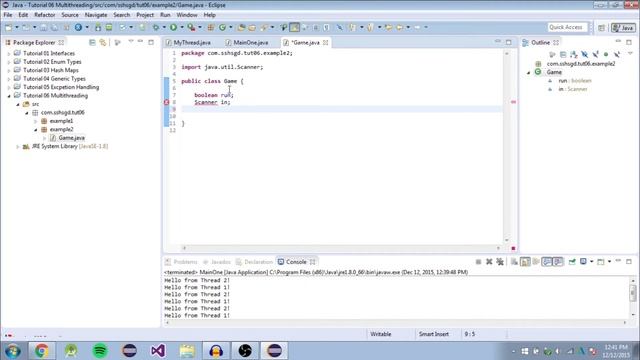The width and height of the screenshot is (640, 360).
Task: Open Chrome from the taskbar
Action: point(41,351)
